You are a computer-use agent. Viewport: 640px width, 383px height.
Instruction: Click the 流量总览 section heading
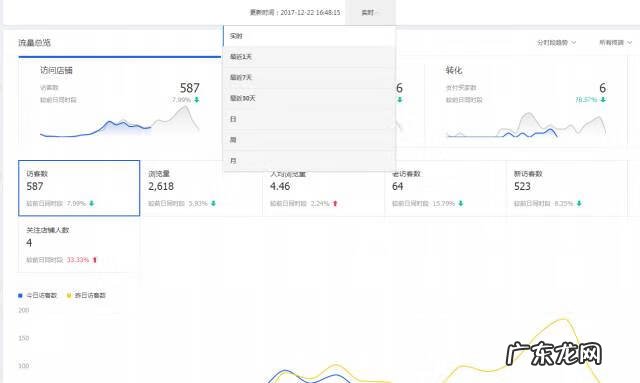35,42
